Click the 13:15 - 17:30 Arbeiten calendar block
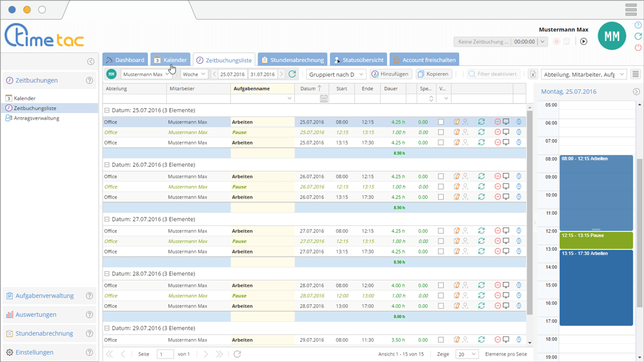This screenshot has width=644, height=362. tap(595, 287)
